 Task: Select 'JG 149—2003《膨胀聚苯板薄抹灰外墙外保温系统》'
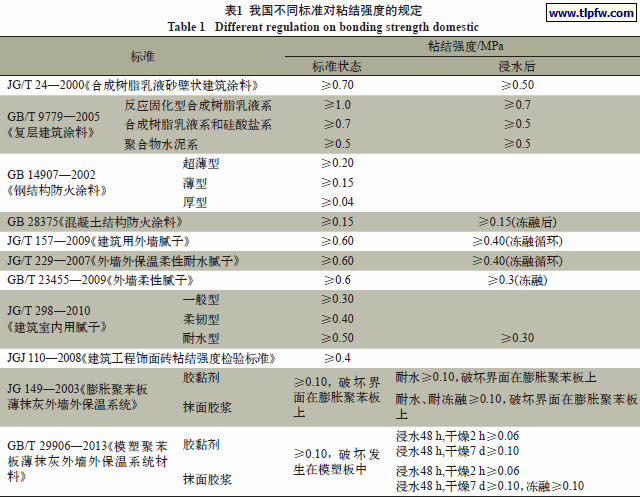[77, 397]
